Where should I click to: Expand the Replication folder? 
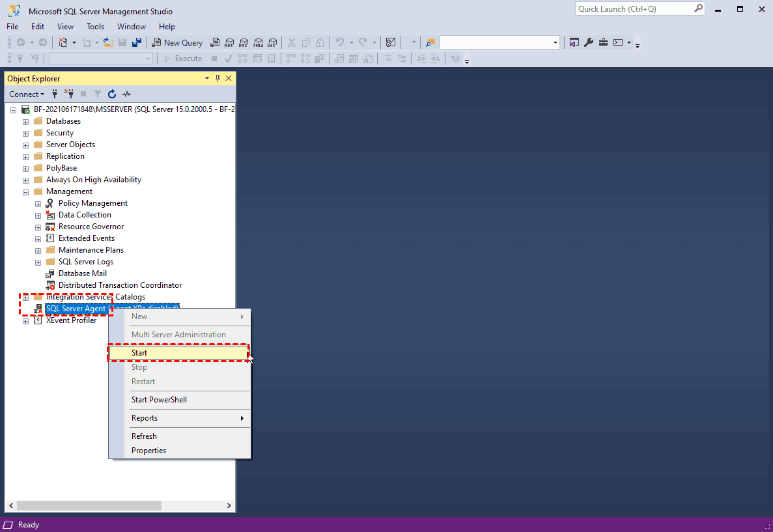pos(25,157)
